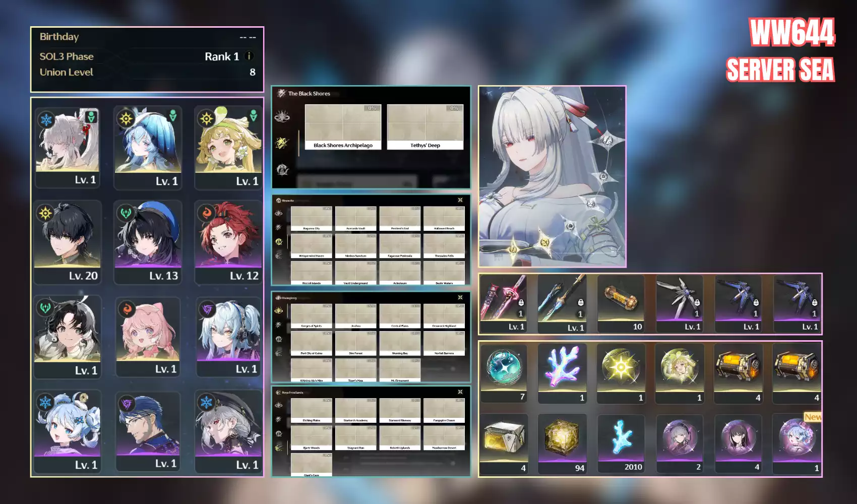Image resolution: width=857 pixels, height=504 pixels.
Task: Open the gray-haired character card with black hat
Action: 228,432
